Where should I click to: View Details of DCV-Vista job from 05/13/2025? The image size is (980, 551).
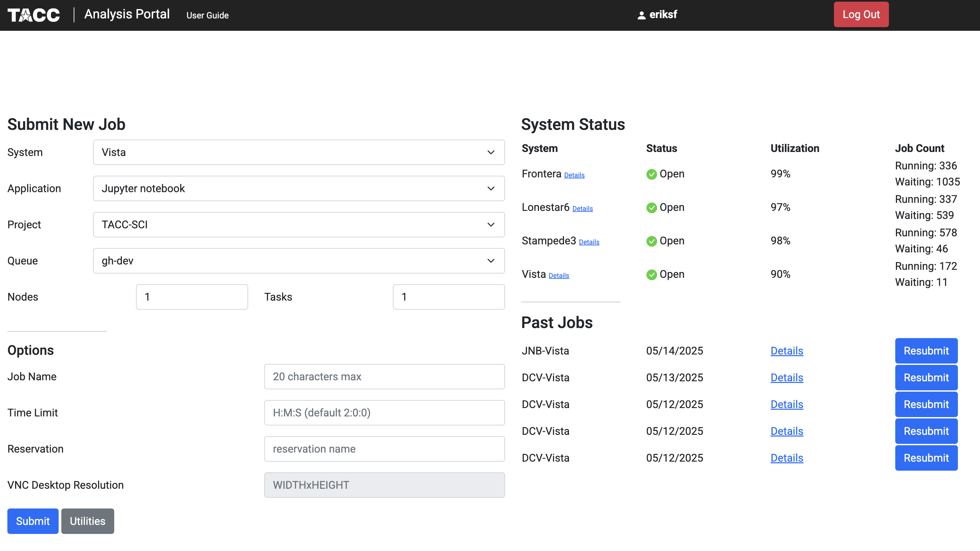coord(787,378)
